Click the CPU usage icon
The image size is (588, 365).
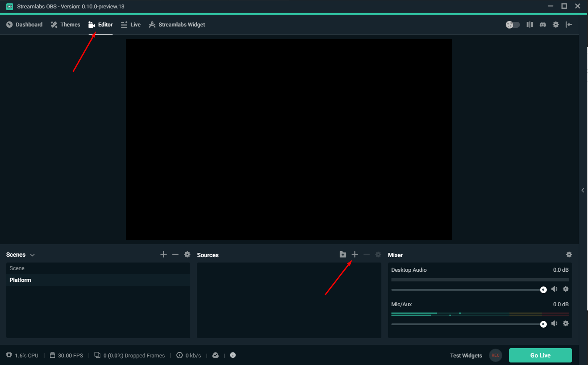(9, 355)
